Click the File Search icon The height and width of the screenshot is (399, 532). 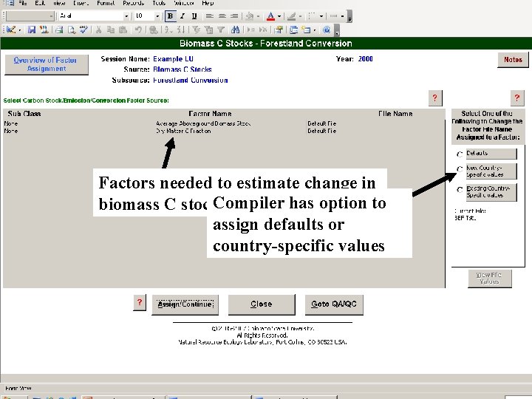(44, 30)
